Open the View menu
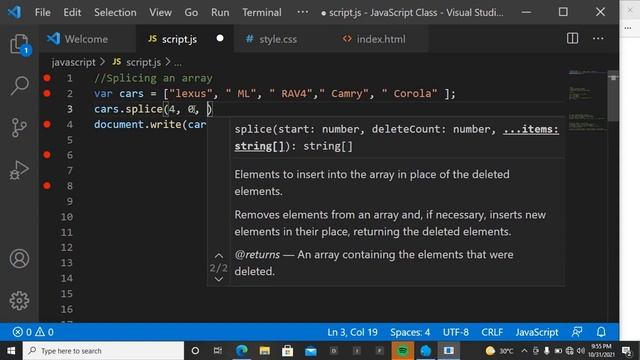The height and width of the screenshot is (360, 640). coord(160,12)
